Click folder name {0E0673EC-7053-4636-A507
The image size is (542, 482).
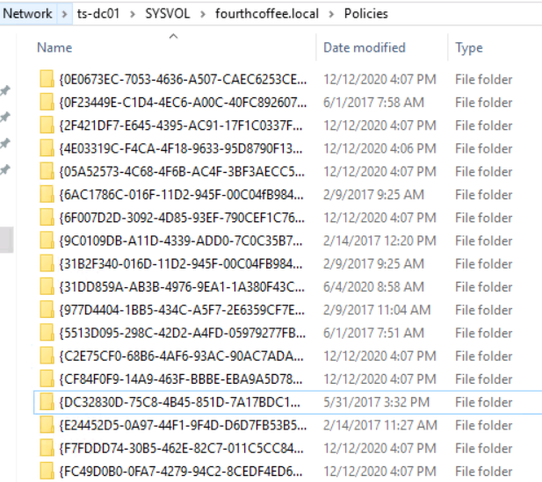point(183,80)
